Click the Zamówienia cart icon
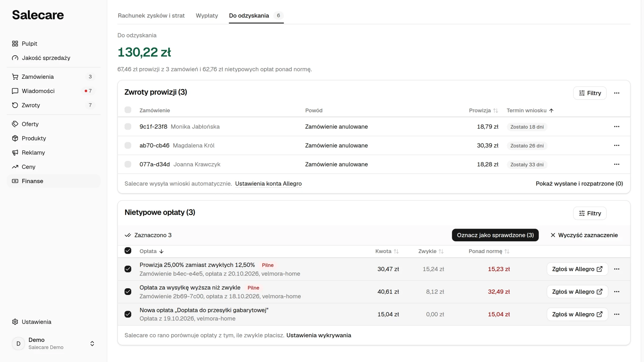This screenshot has width=644, height=362. coord(15,77)
